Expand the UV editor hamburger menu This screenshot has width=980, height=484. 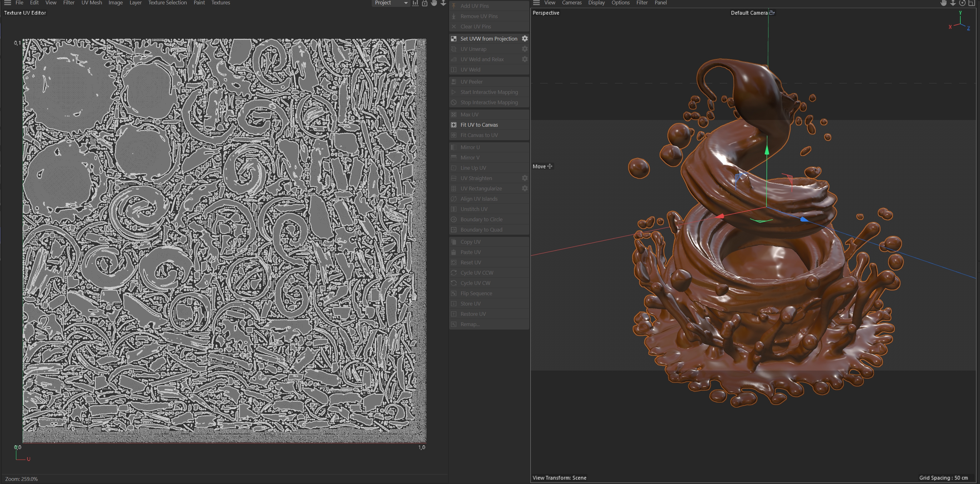click(x=7, y=3)
